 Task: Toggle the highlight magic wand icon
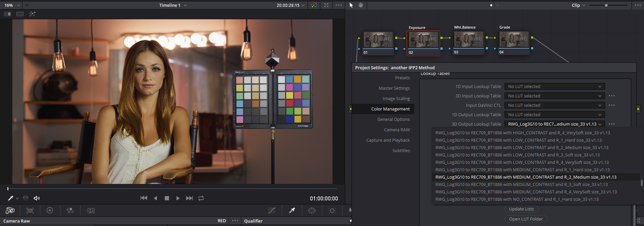(x=32, y=14)
